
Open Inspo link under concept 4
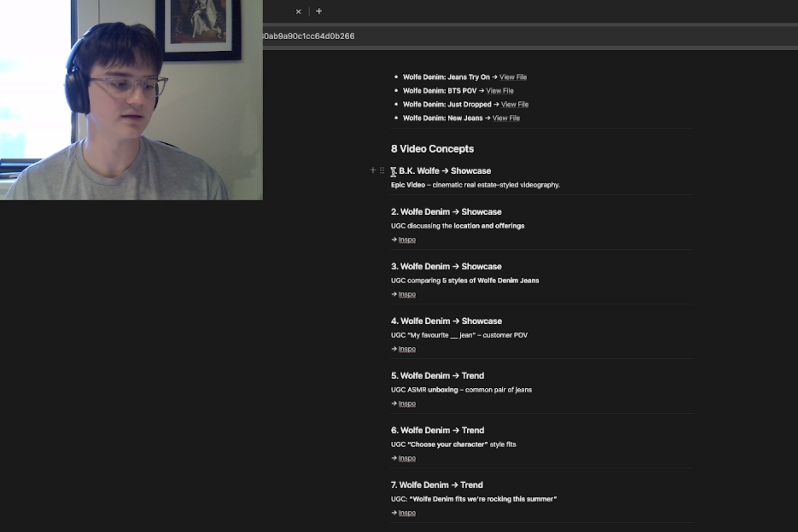[407, 349]
